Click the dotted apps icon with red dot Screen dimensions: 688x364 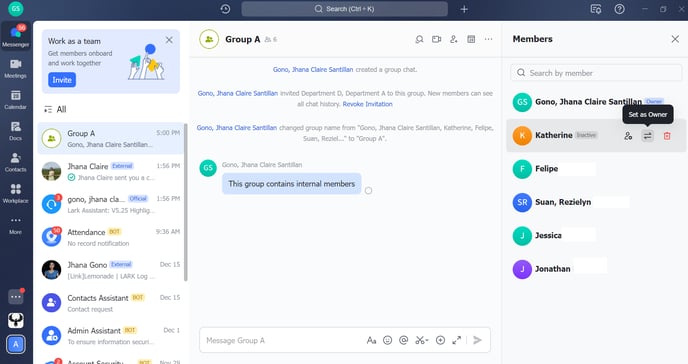[x=16, y=296]
